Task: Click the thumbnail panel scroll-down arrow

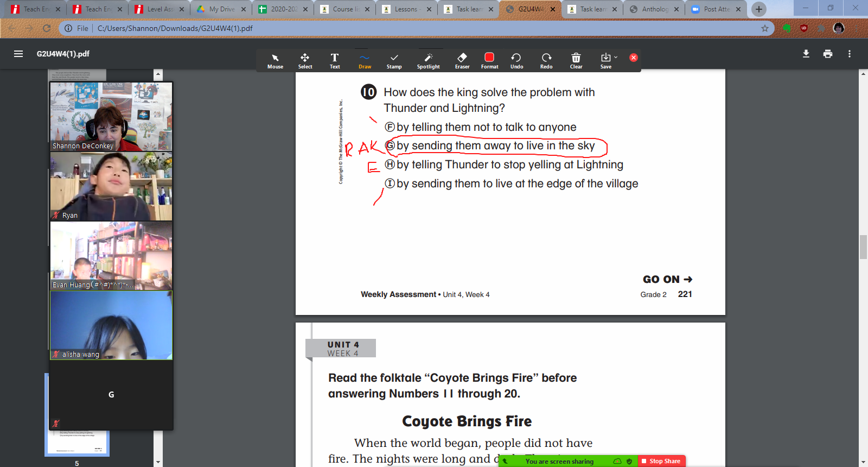Action: [158, 463]
